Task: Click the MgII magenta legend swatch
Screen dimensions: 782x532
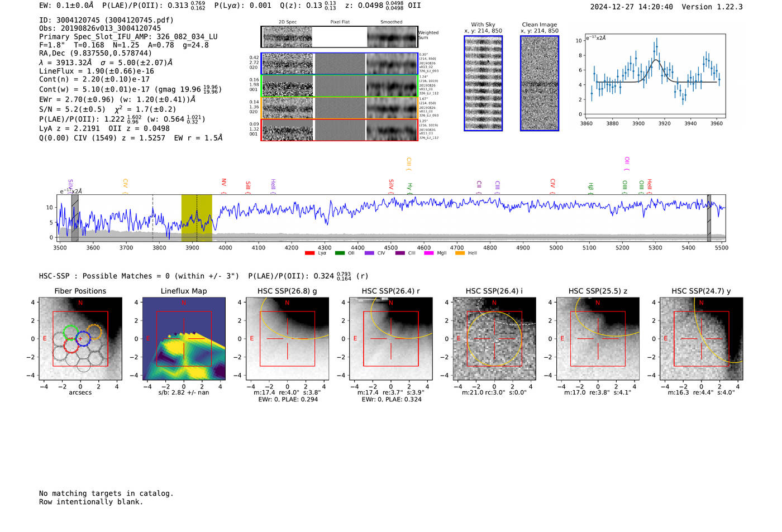Action: (x=429, y=253)
